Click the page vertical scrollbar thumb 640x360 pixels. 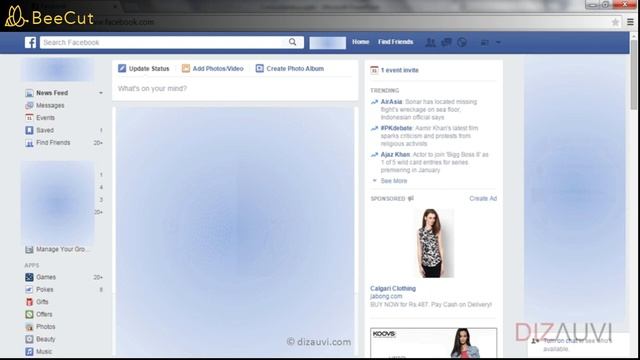[x=633, y=74]
